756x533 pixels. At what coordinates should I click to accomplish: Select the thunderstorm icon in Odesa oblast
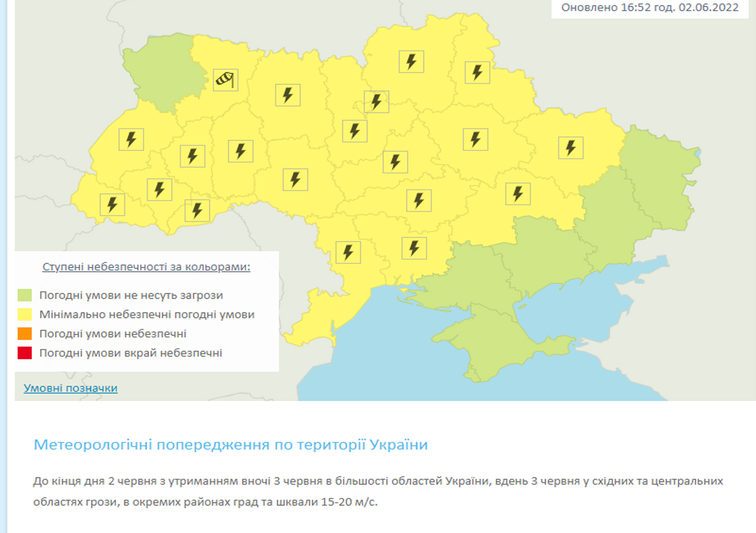tap(348, 252)
